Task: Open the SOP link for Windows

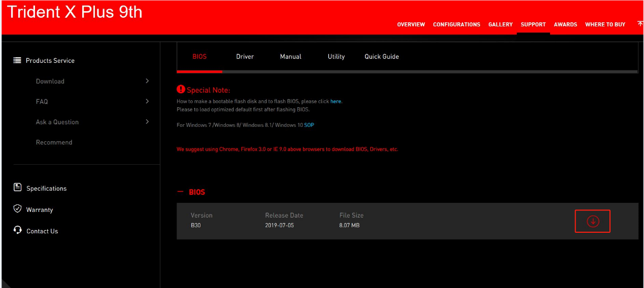Action: coord(309,125)
